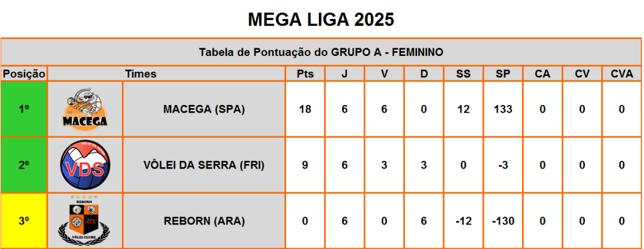The width and height of the screenshot is (644, 249).
Task: Click the GRUPO A - FEMININO table heading
Action: [x=321, y=52]
